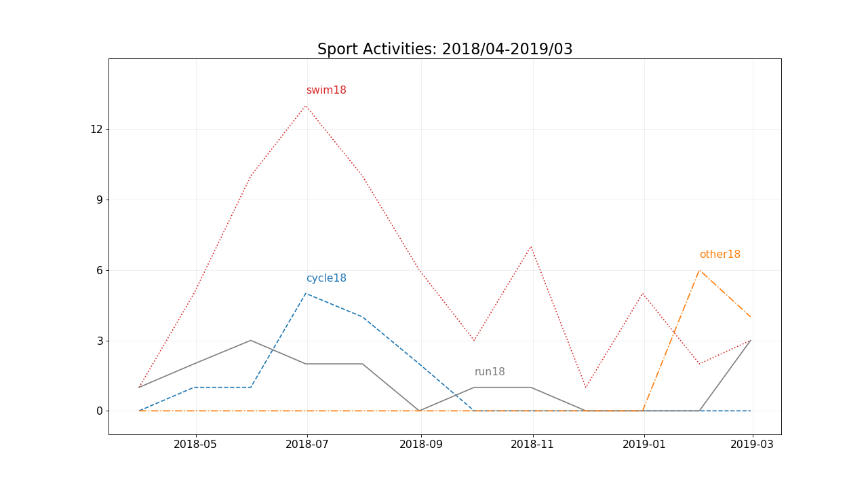Click the x-axis label '2018-07'
This screenshot has width=868, height=488.
pos(307,445)
